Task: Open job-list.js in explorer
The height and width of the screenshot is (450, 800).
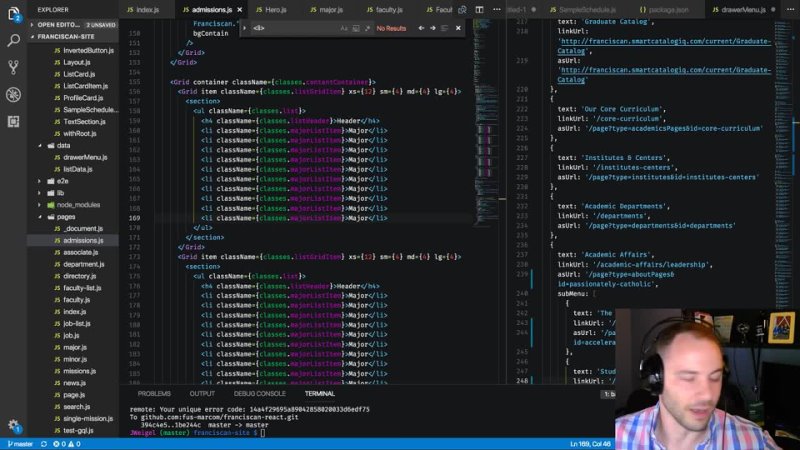Action: tap(77, 323)
